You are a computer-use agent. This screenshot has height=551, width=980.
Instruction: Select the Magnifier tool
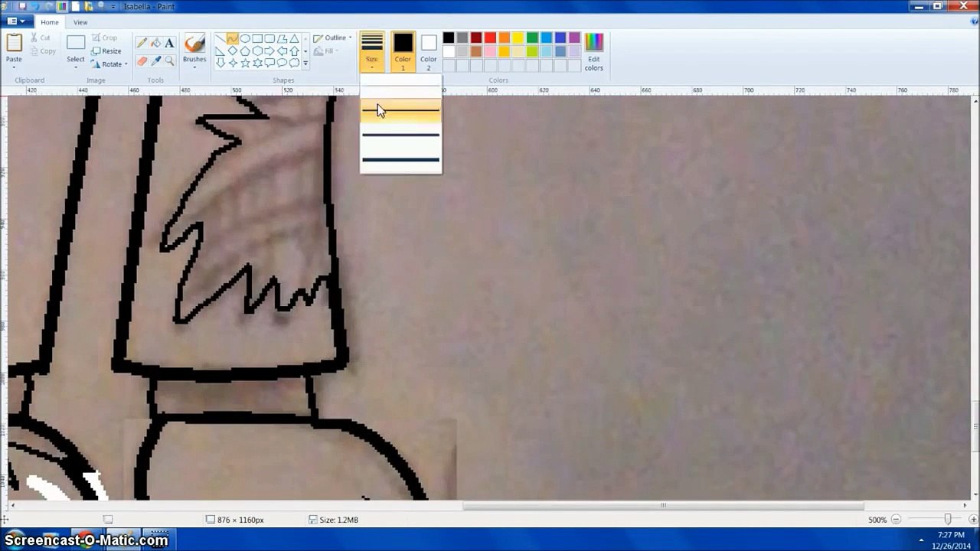pyautogui.click(x=169, y=61)
